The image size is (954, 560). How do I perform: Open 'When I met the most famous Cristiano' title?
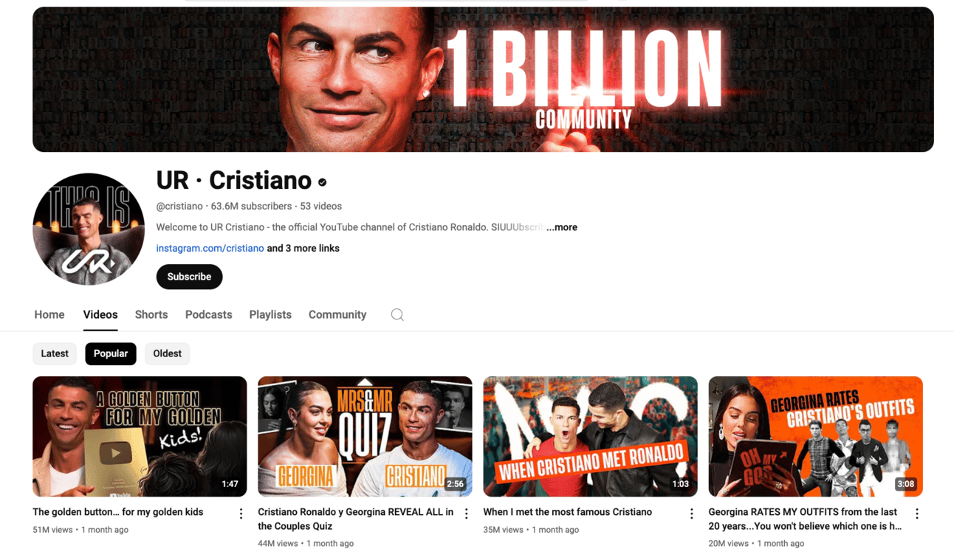pyautogui.click(x=567, y=512)
